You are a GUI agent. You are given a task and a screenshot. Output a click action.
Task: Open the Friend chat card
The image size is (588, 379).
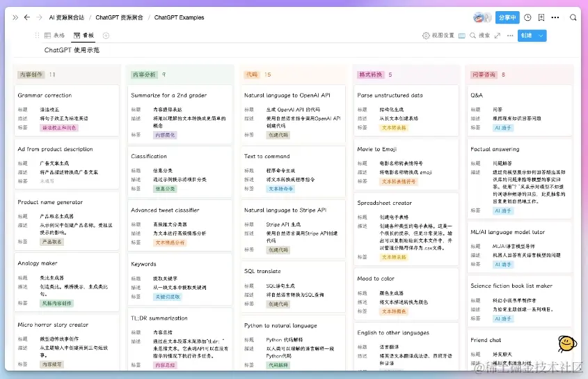coord(520,350)
